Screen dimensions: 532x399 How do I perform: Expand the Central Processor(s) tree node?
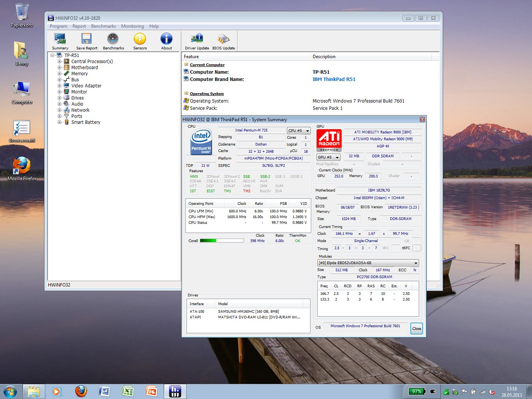click(x=59, y=61)
